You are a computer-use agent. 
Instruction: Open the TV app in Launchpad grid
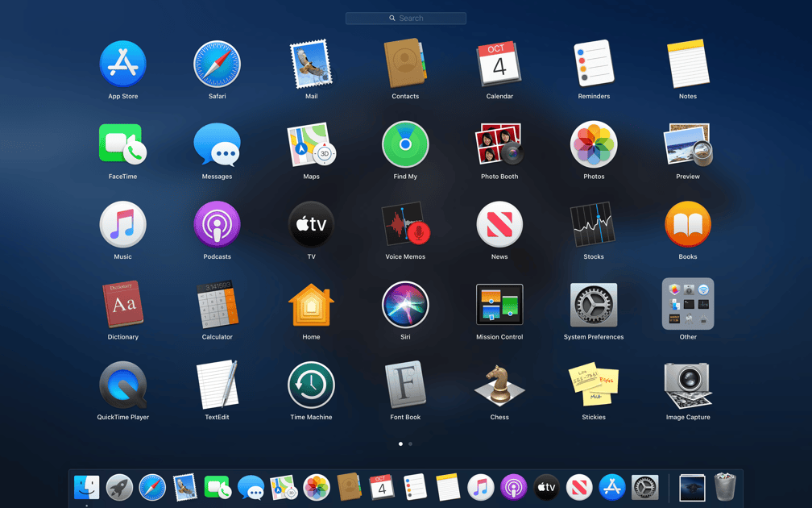(x=311, y=224)
